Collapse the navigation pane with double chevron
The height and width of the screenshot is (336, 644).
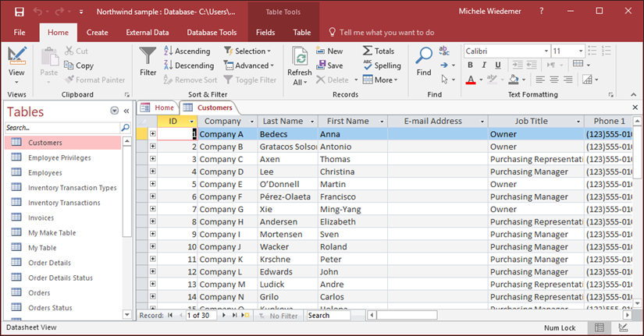(x=126, y=111)
